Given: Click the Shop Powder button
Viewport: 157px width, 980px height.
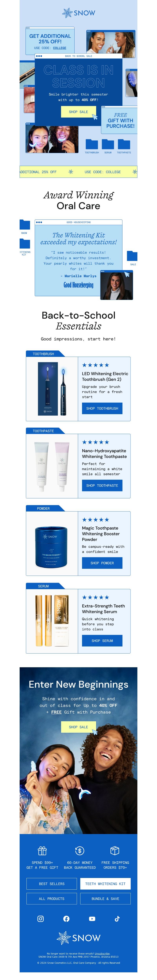Looking at the screenshot, I should (102, 563).
